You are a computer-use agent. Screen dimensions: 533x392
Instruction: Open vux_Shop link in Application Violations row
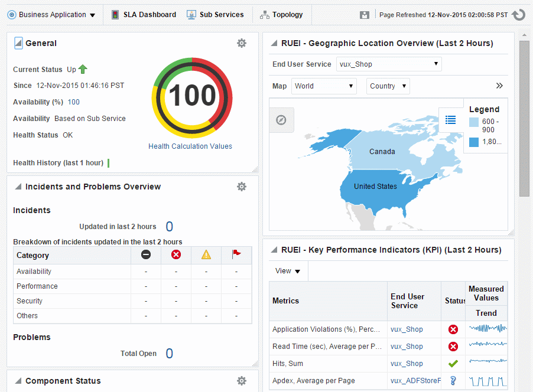[x=407, y=329]
